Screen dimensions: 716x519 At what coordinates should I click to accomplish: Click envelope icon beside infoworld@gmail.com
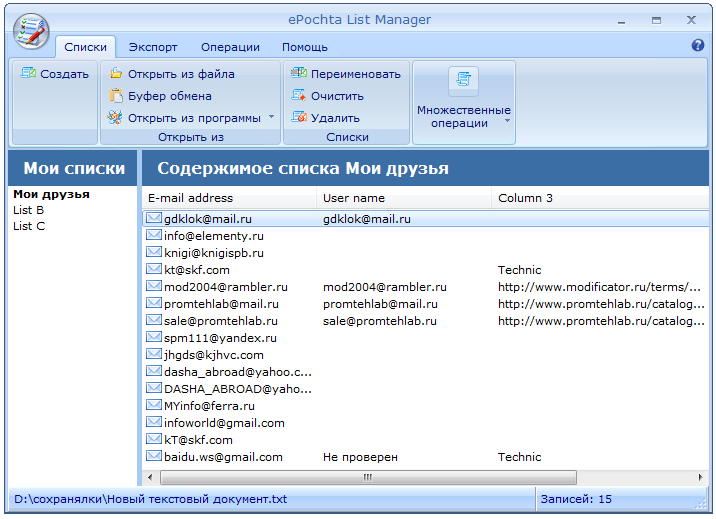coord(153,422)
